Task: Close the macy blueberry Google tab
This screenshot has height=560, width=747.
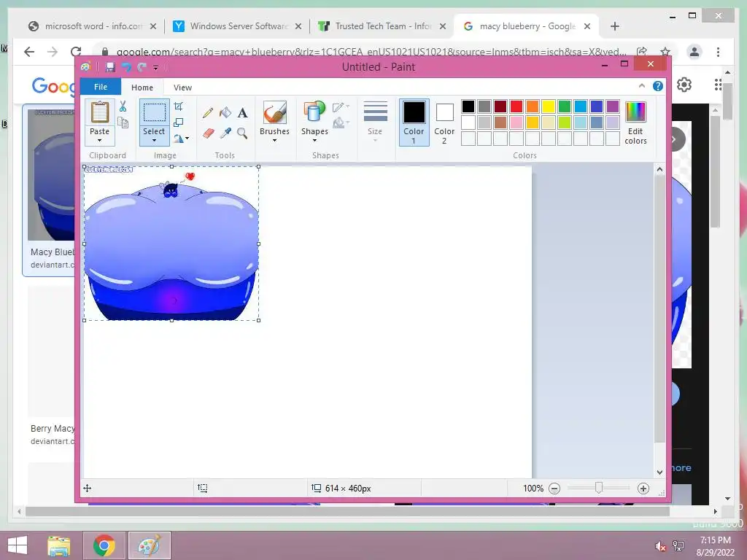Action: pyautogui.click(x=587, y=26)
